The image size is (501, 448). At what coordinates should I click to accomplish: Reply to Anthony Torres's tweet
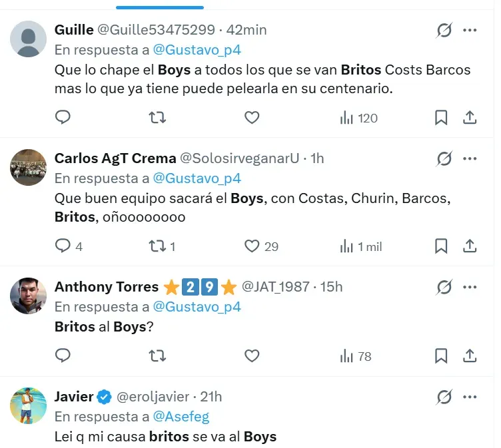pyautogui.click(x=63, y=356)
